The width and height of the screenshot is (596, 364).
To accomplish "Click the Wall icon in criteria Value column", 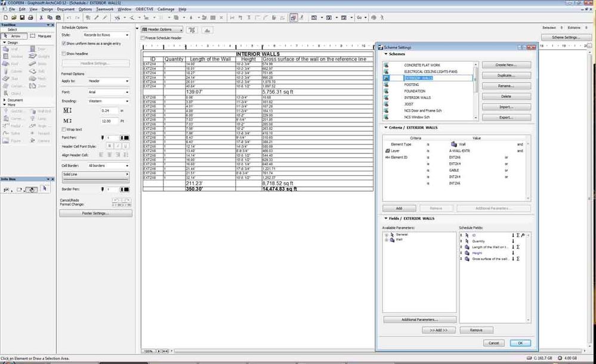I will pos(453,144).
